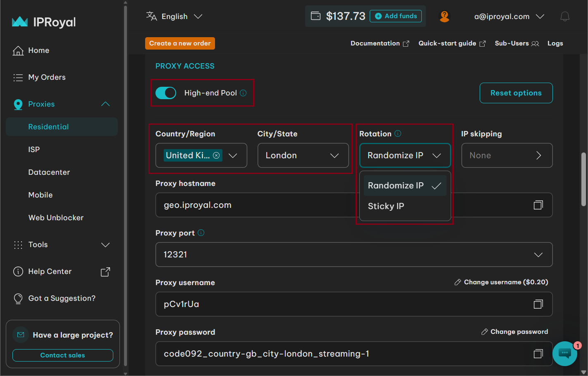Open the notifications bell
Screen dimensions: 588x376
point(564,17)
